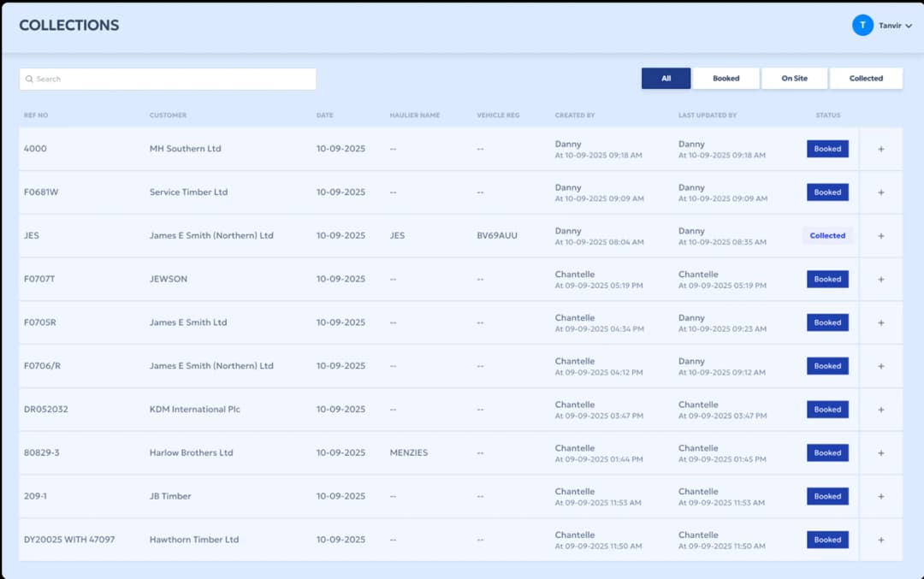The image size is (924, 579).
Task: Focus the Search input field
Action: 171,79
